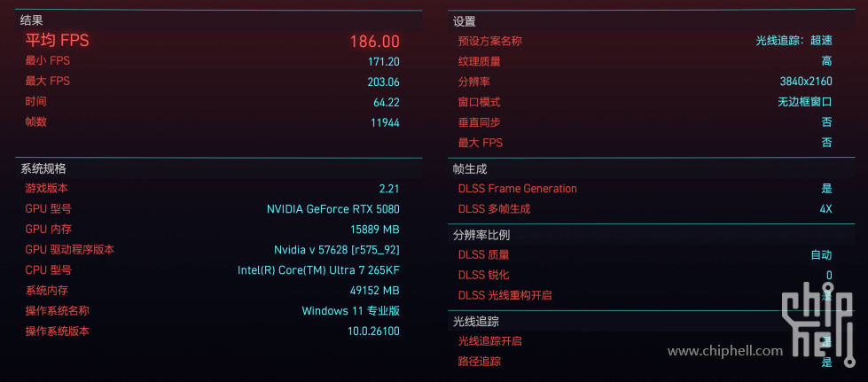Click the GPU 型号 NVIDIA GeForce RTX 5080

[x=333, y=209]
